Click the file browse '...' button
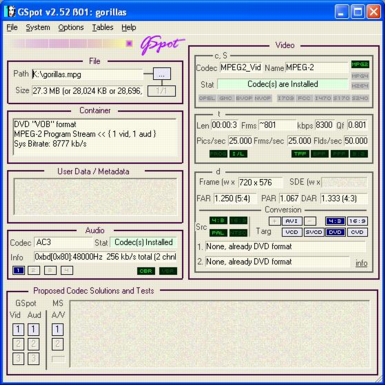This screenshot has height=386, width=386. point(162,74)
